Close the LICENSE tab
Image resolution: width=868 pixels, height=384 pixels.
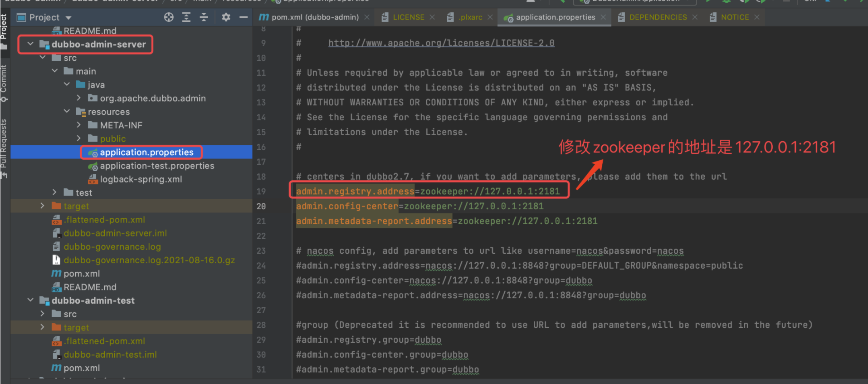point(432,17)
